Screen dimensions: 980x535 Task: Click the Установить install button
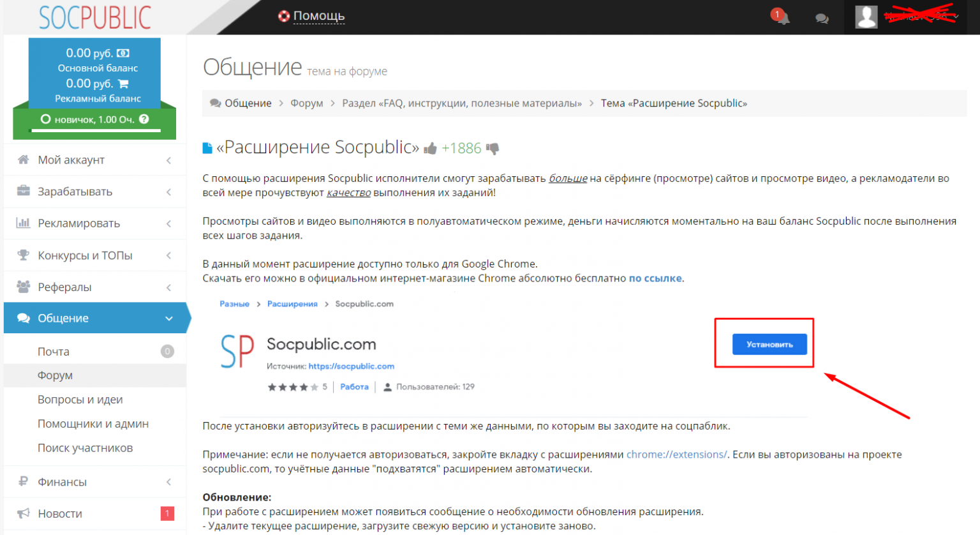pos(769,344)
